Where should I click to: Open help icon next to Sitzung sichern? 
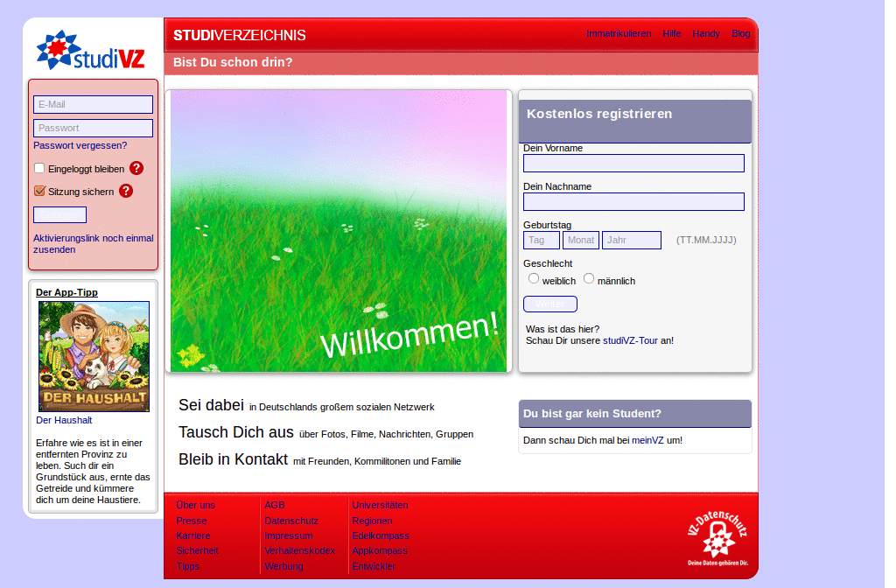point(126,191)
